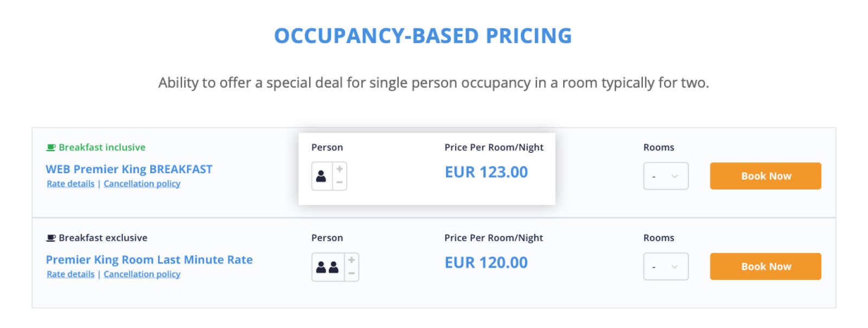Click the EUR 123.00 price text
This screenshot has height=328, width=868.
tap(486, 172)
